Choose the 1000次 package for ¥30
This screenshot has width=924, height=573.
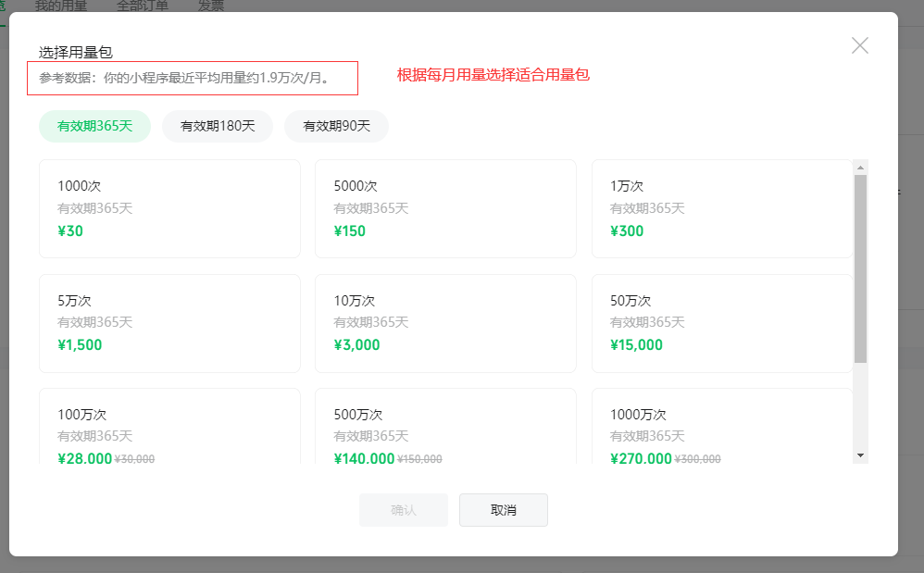(169, 208)
